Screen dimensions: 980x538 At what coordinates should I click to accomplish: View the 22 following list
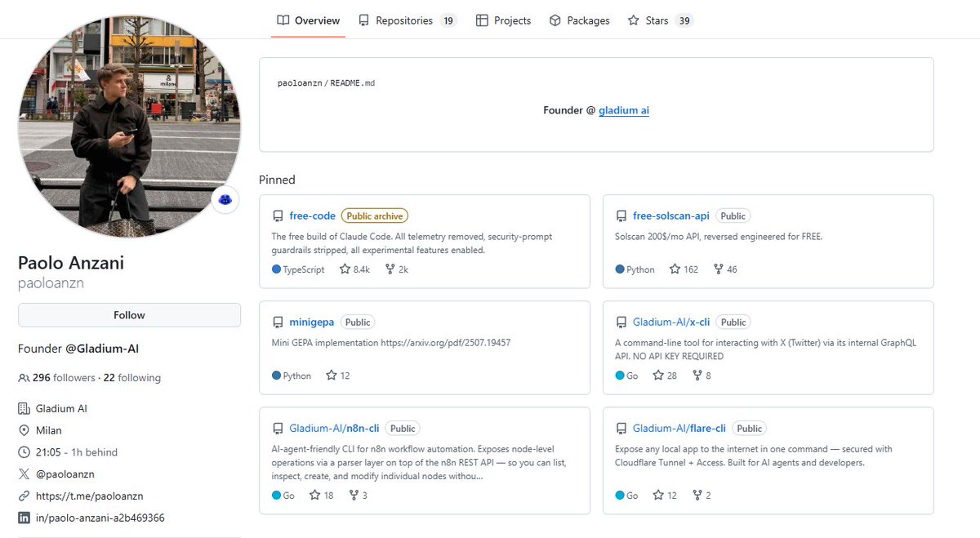[x=132, y=378]
